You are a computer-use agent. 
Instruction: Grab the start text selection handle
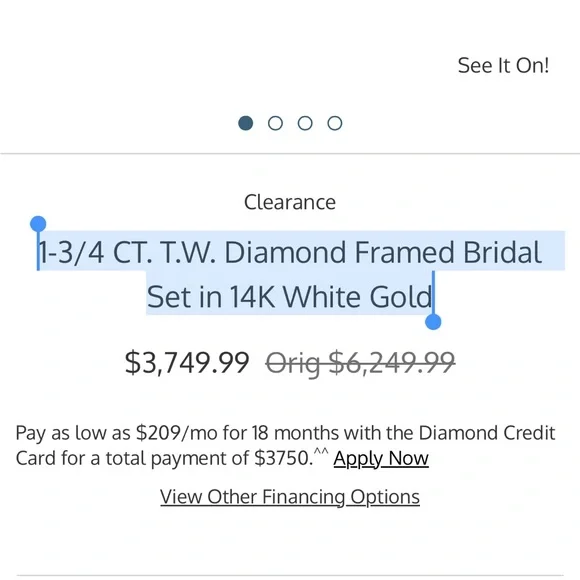point(38,225)
